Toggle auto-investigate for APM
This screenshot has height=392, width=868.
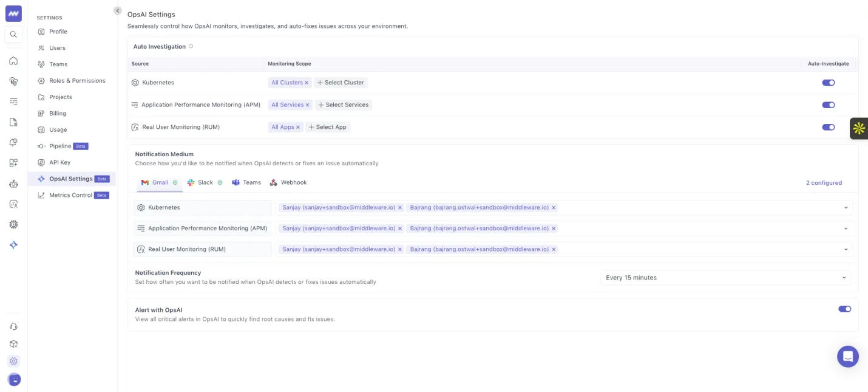tap(829, 105)
